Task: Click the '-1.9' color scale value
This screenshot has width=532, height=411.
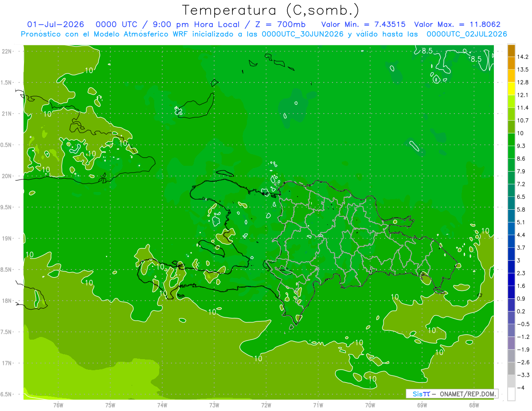Action: [x=523, y=349]
